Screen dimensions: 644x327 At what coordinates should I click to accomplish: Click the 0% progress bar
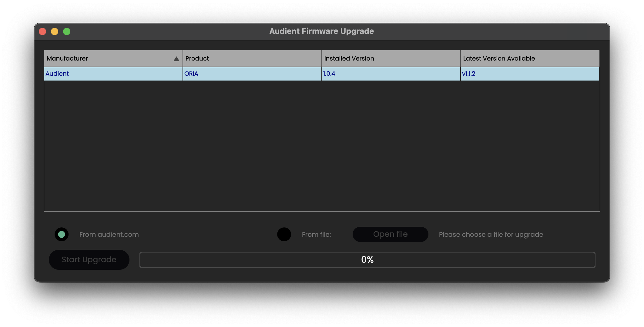(x=367, y=259)
